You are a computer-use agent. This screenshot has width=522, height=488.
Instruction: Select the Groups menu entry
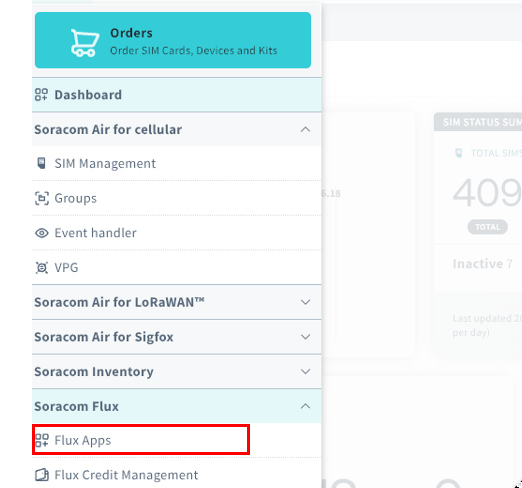(x=177, y=198)
